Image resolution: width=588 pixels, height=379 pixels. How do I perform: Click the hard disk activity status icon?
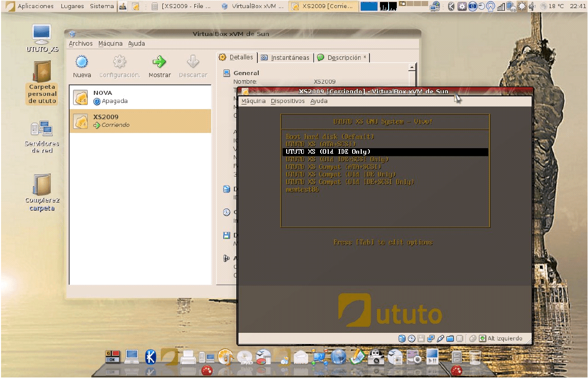click(x=402, y=338)
